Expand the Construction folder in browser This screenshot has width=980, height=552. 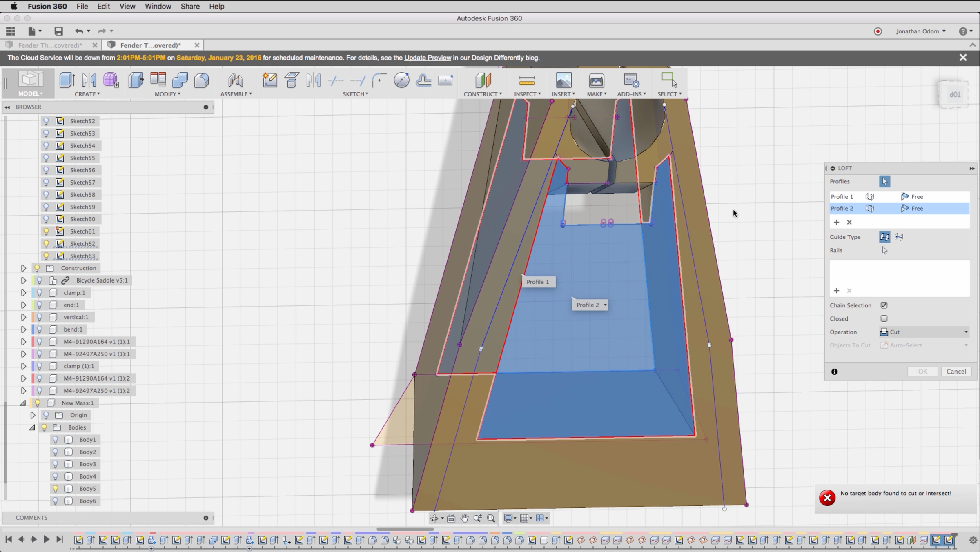(24, 268)
